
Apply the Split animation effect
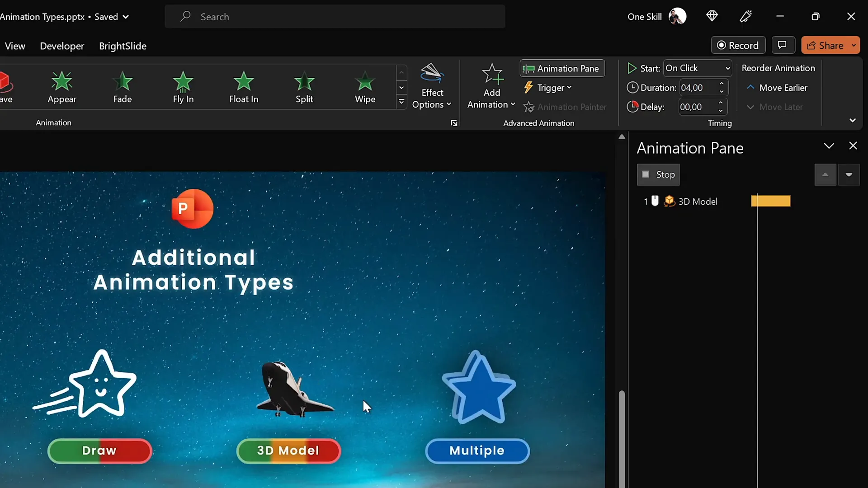(304, 87)
